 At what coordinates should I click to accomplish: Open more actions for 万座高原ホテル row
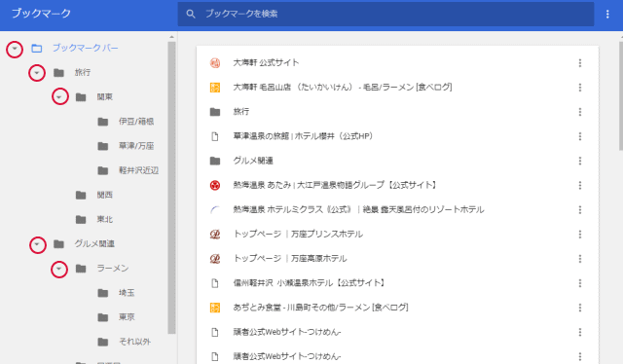(580, 259)
